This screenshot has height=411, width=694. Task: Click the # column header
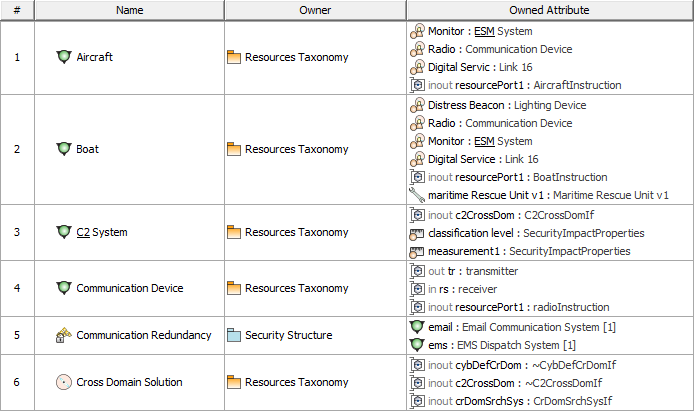click(16, 10)
